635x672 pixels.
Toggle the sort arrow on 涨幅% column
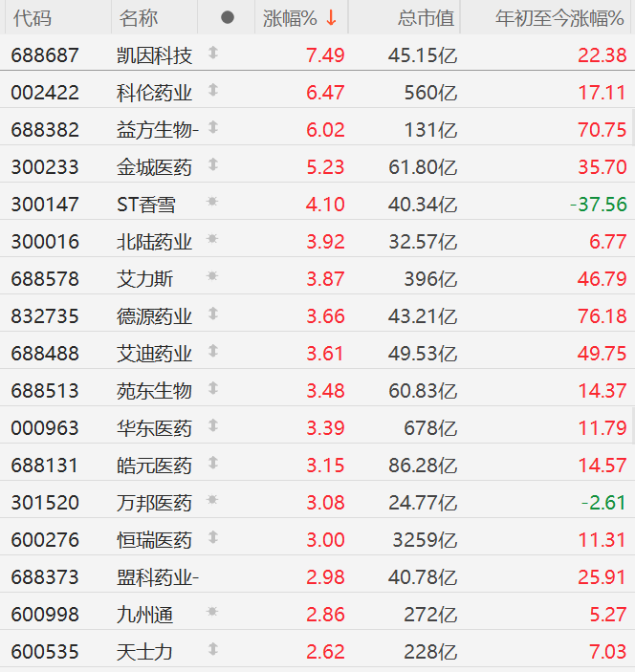click(x=332, y=18)
